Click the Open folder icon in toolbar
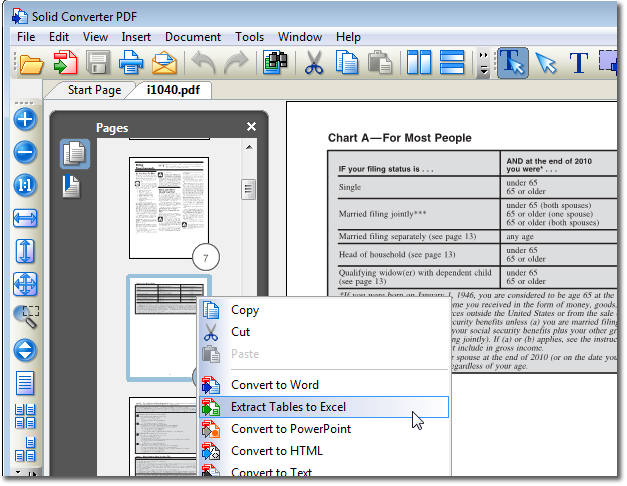Viewport: 627px width, 486px height. 32,64
